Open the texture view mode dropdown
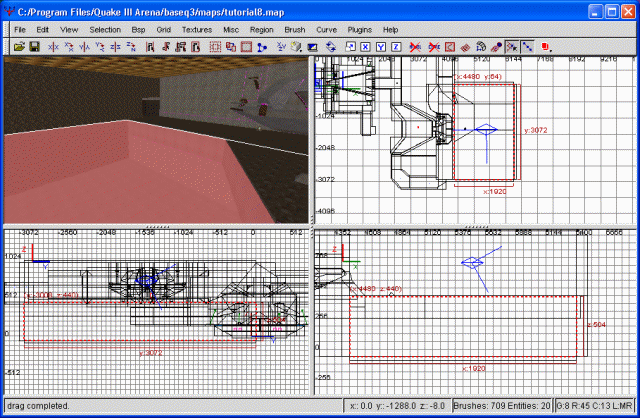This screenshot has height=418, width=640. coord(297,47)
